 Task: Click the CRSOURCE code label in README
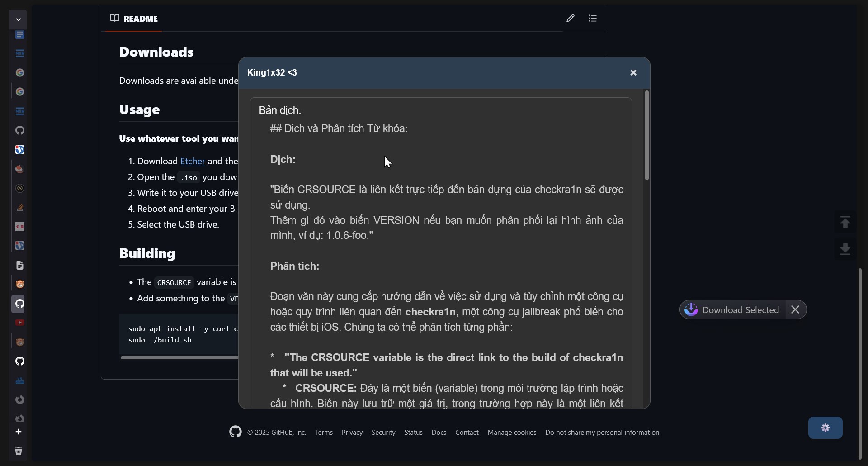click(174, 282)
